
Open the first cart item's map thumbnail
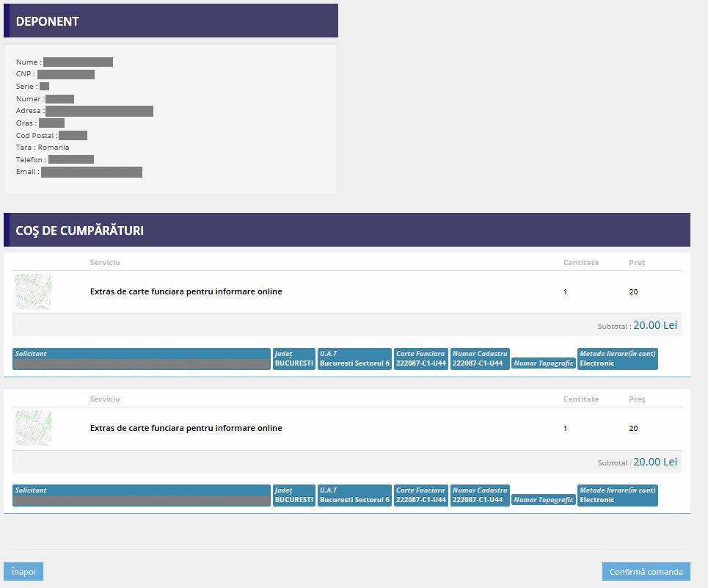coord(33,291)
